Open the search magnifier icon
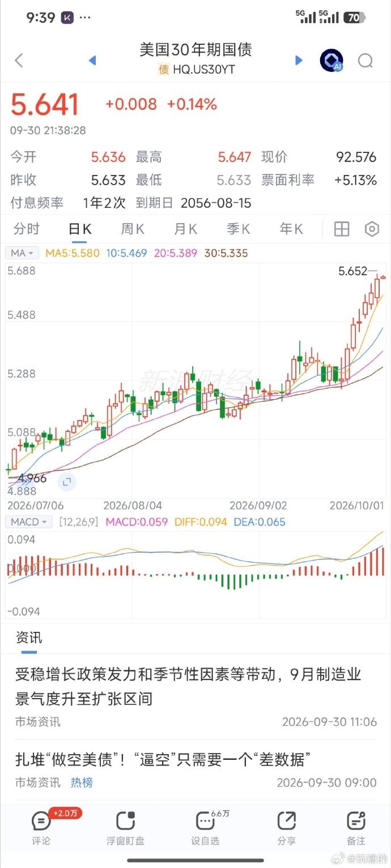The image size is (391, 868). [365, 60]
